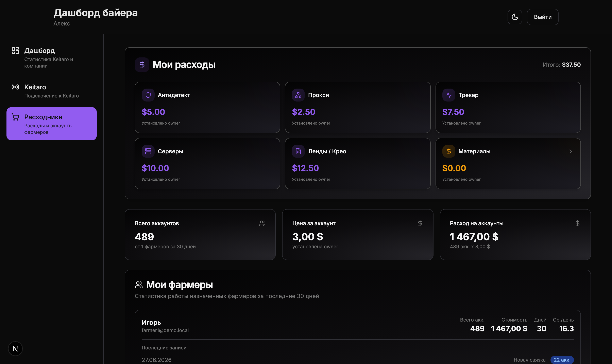The width and height of the screenshot is (612, 364).
Task: Click the Трекер activity pulse icon
Action: (x=449, y=95)
